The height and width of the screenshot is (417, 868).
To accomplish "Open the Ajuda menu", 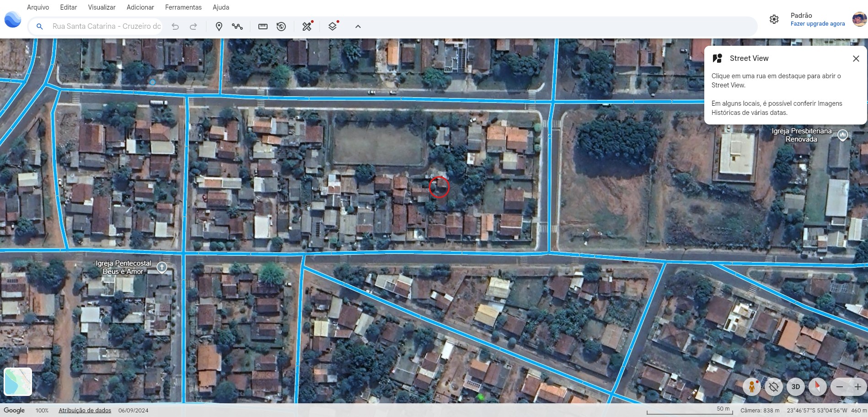I will click(x=221, y=7).
